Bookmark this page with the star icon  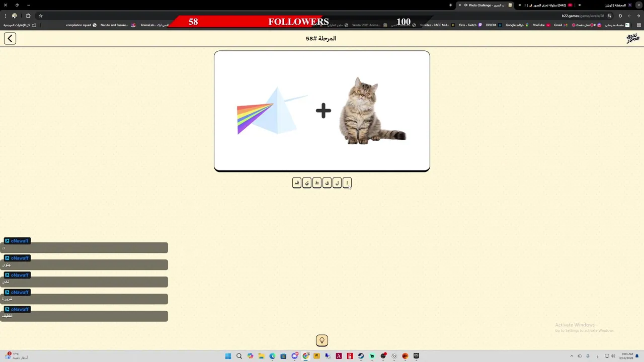[41, 16]
